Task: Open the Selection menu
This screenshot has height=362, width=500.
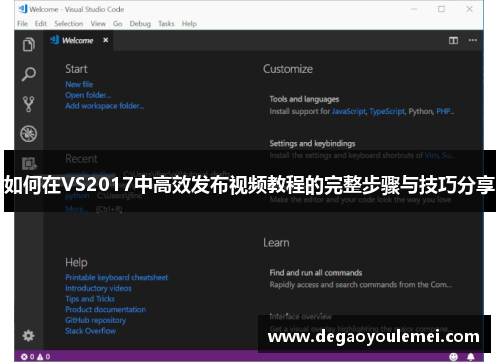Action: [x=69, y=24]
